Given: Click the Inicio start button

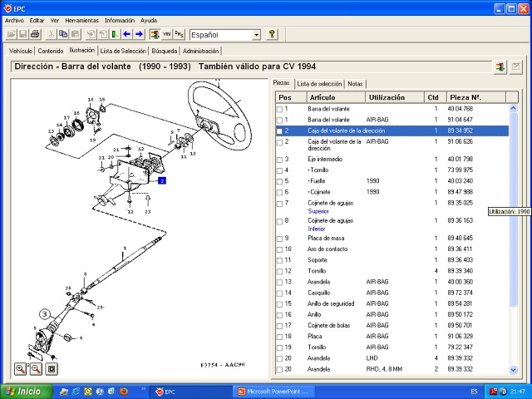Looking at the screenshot, I should (x=27, y=392).
